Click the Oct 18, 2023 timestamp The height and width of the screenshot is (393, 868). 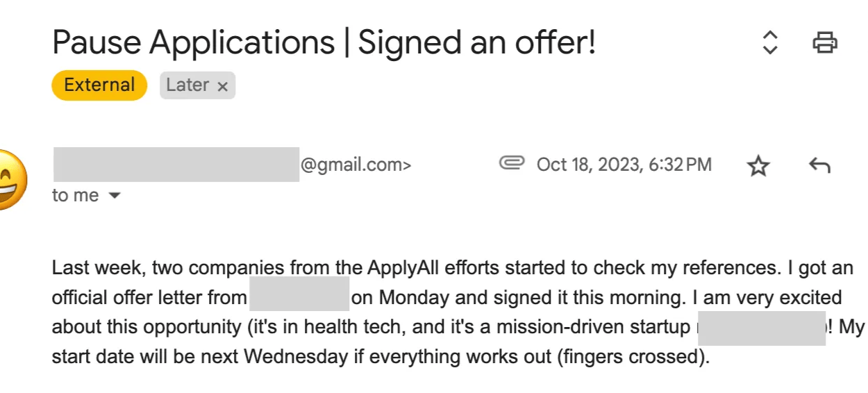click(x=624, y=165)
